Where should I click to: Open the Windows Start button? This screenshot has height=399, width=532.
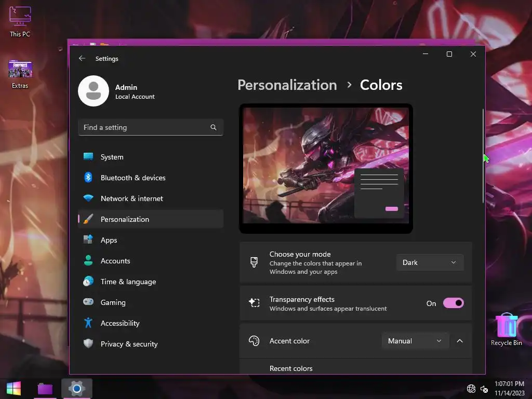tap(14, 388)
